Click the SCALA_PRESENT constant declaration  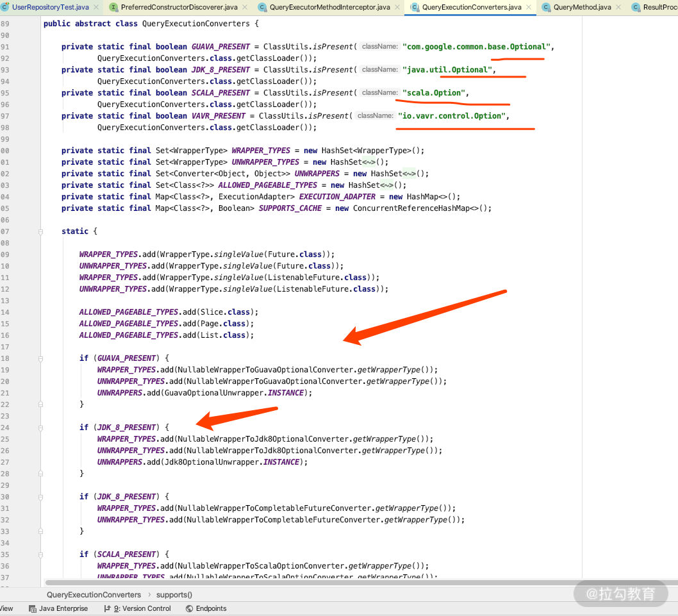(x=220, y=92)
